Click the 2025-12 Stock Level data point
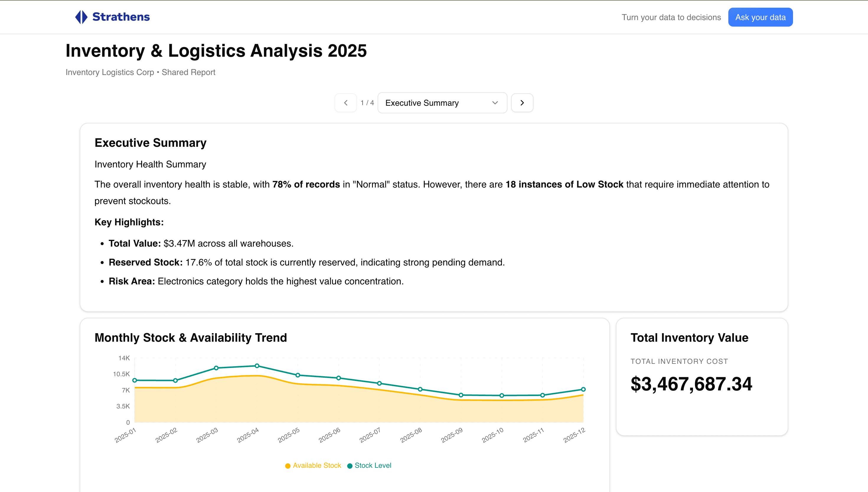The height and width of the screenshot is (492, 868). (583, 389)
